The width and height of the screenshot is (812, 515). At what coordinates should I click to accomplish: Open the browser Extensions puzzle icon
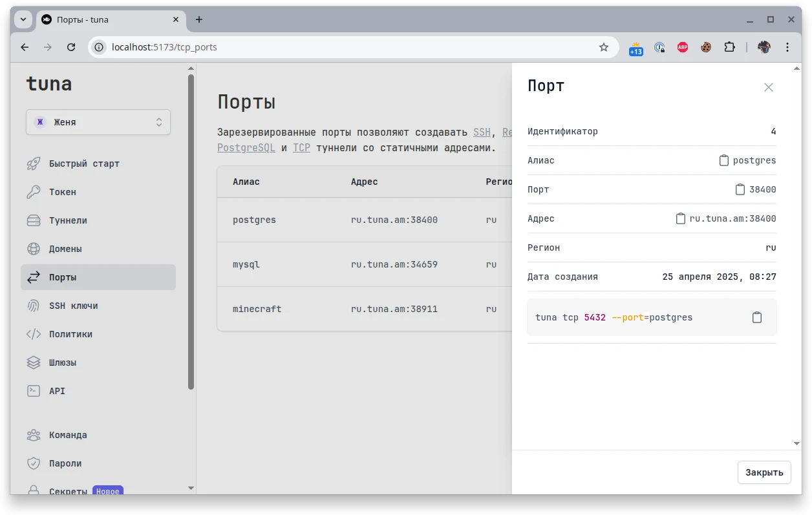(729, 47)
